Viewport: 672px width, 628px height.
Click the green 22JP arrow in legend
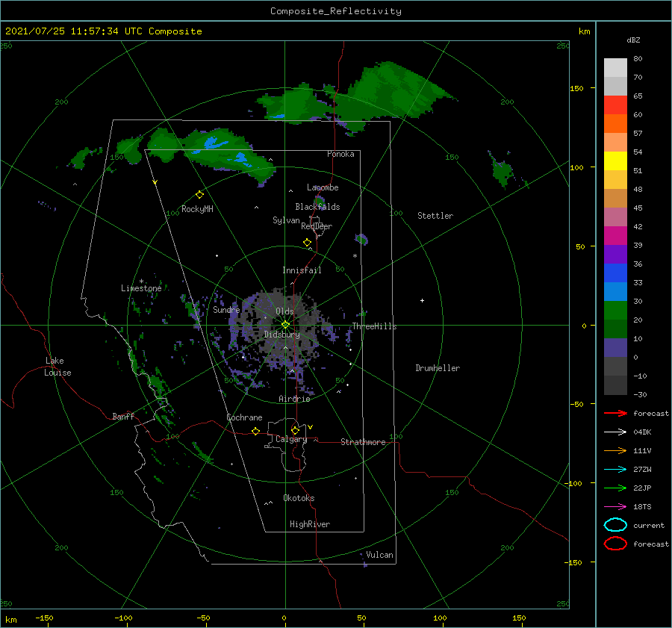(x=615, y=488)
